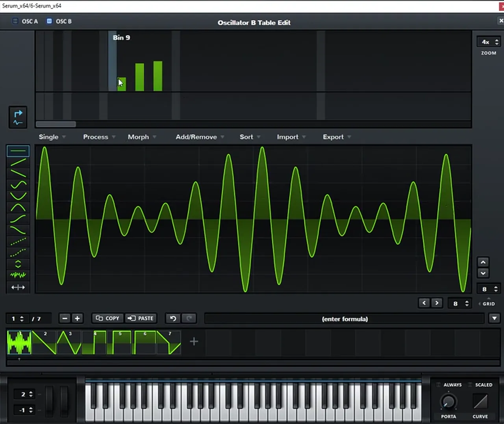
Task: Select the ramp up line shape tool
Action: pyautogui.click(x=18, y=162)
